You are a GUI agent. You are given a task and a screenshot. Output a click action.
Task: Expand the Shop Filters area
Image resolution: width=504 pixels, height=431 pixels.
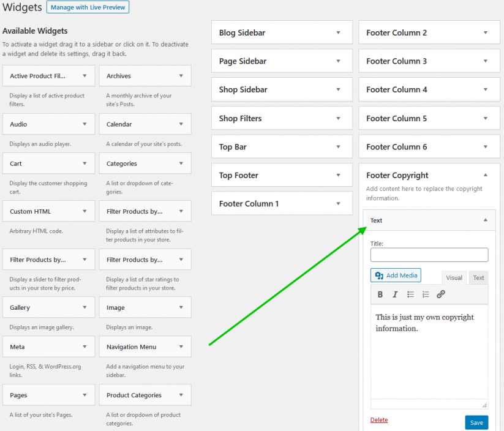click(x=338, y=118)
